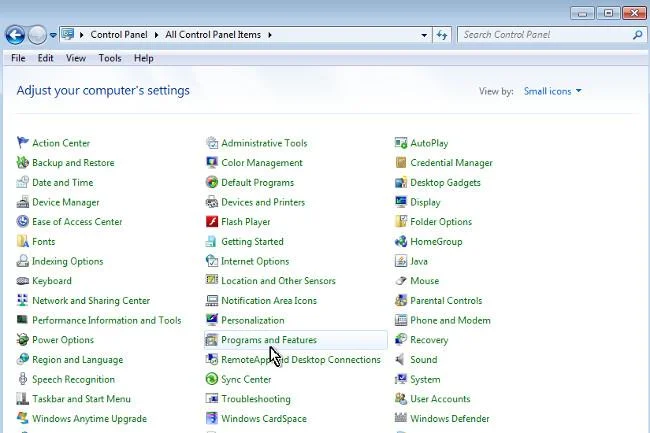Click the AutoPlay icon
This screenshot has width=650, height=433.
point(401,143)
